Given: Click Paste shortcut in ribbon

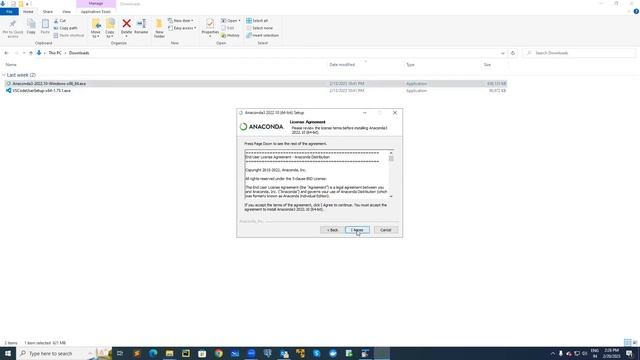Looking at the screenshot, I should tap(69, 36).
